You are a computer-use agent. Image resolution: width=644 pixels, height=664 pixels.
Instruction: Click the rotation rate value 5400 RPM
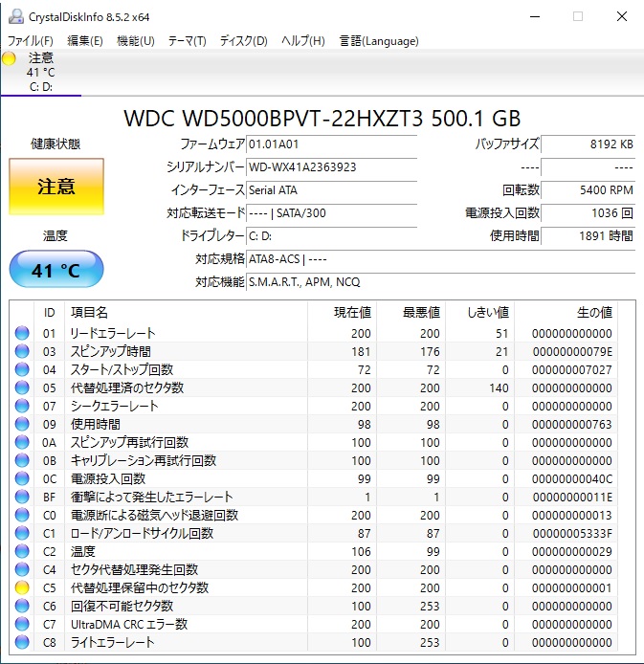(x=588, y=190)
